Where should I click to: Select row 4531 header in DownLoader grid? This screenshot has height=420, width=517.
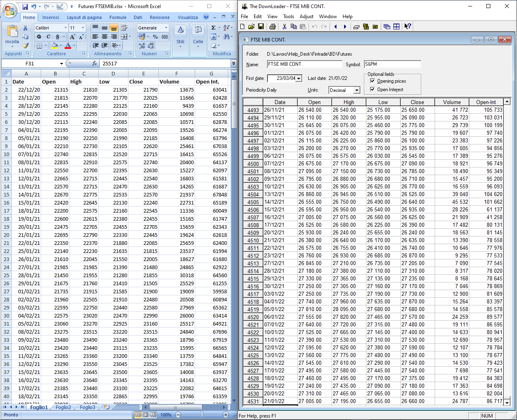pos(253,401)
